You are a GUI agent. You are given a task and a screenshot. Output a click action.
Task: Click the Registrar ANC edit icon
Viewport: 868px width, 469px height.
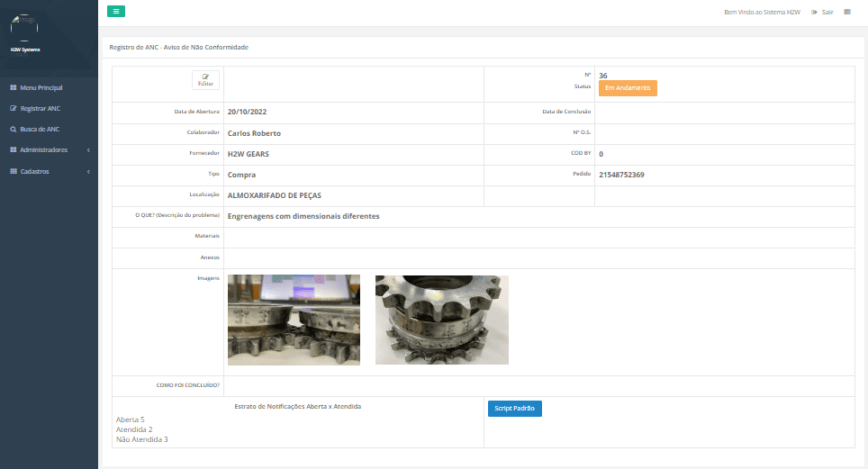click(x=14, y=109)
